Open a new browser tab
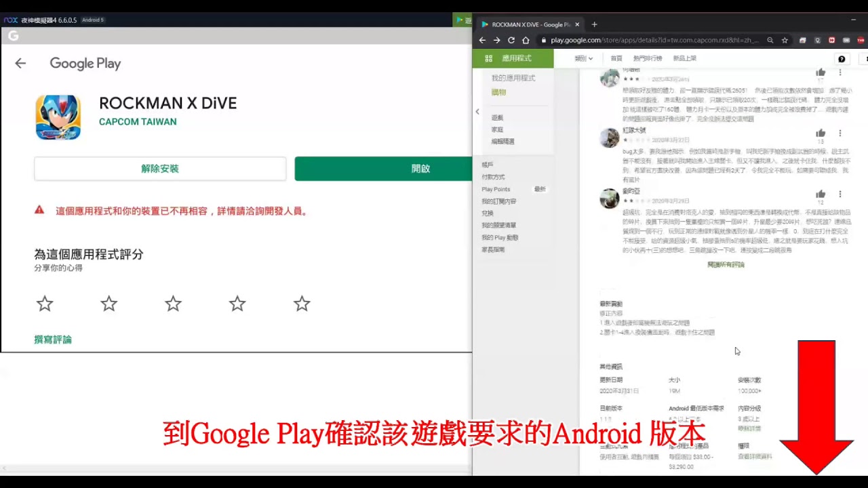868x488 pixels. (595, 24)
